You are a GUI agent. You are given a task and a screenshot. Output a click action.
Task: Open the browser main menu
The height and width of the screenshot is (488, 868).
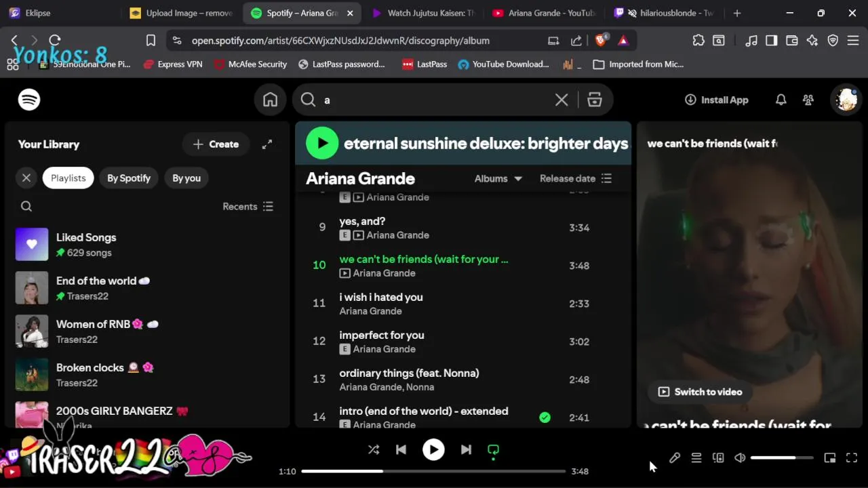point(853,41)
